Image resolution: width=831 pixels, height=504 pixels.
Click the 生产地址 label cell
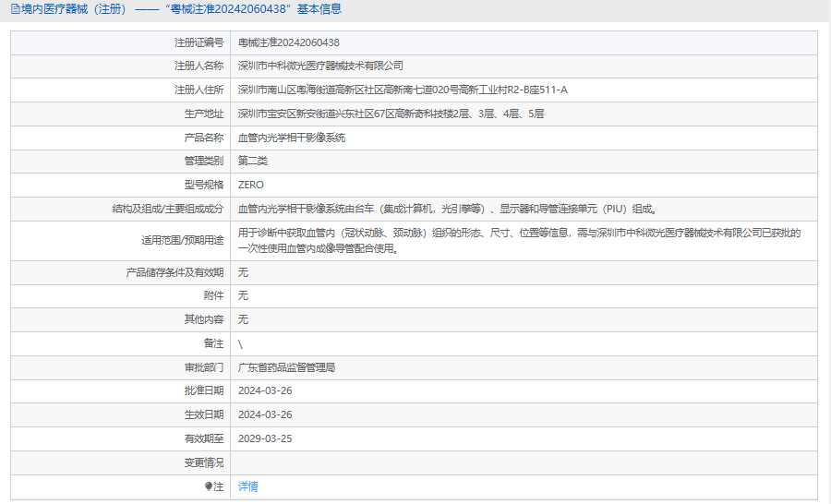pos(121,114)
